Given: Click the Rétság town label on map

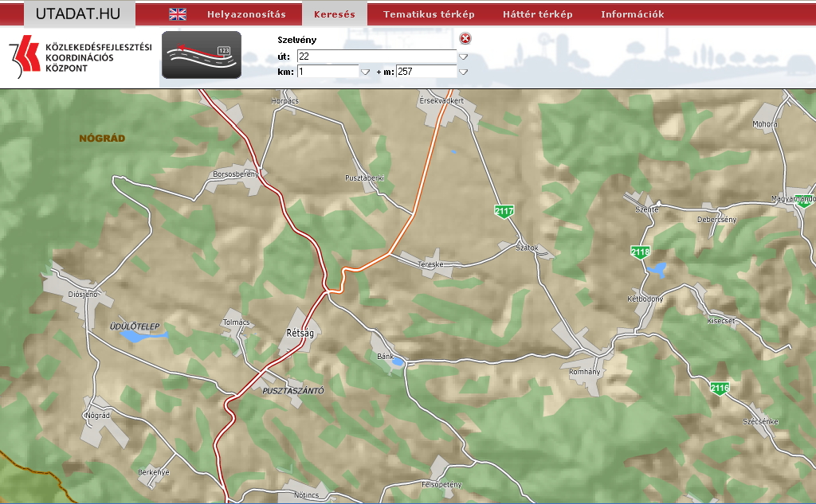Looking at the screenshot, I should [x=300, y=333].
